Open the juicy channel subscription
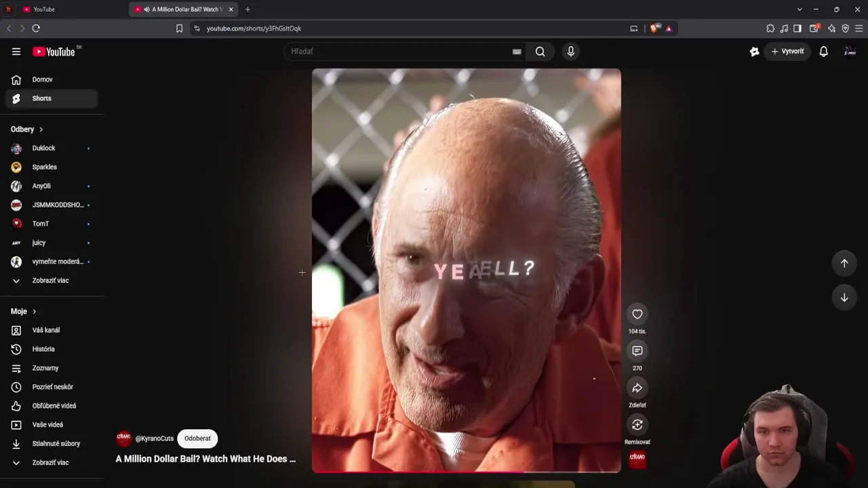This screenshot has width=868, height=488. [x=52, y=243]
